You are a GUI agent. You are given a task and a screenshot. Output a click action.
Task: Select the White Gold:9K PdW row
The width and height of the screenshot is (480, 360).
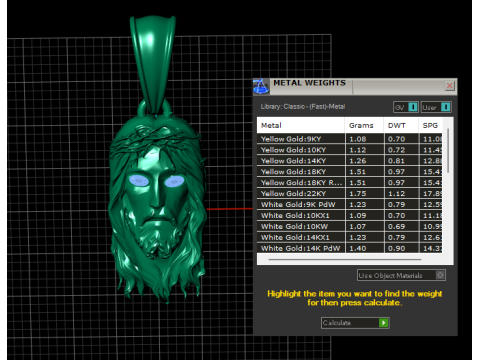350,205
